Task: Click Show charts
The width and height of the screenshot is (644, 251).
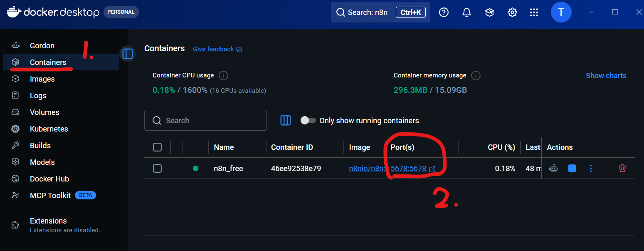Action: point(606,76)
